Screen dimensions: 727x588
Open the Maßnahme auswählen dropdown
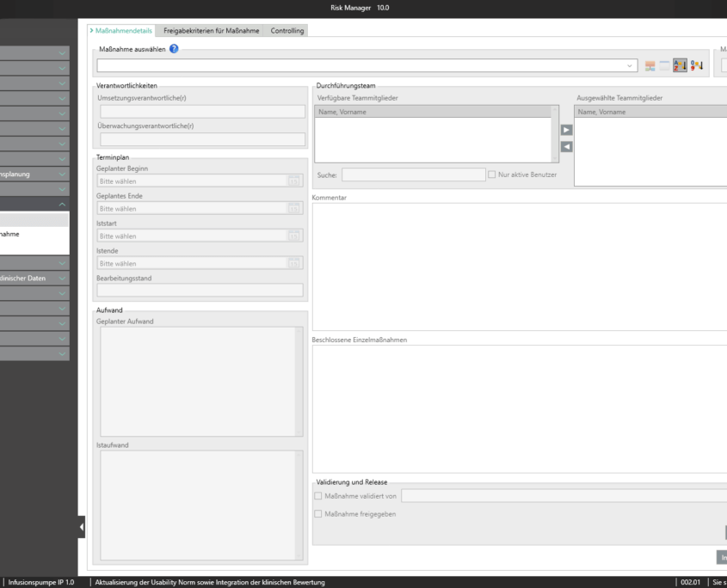coord(631,65)
